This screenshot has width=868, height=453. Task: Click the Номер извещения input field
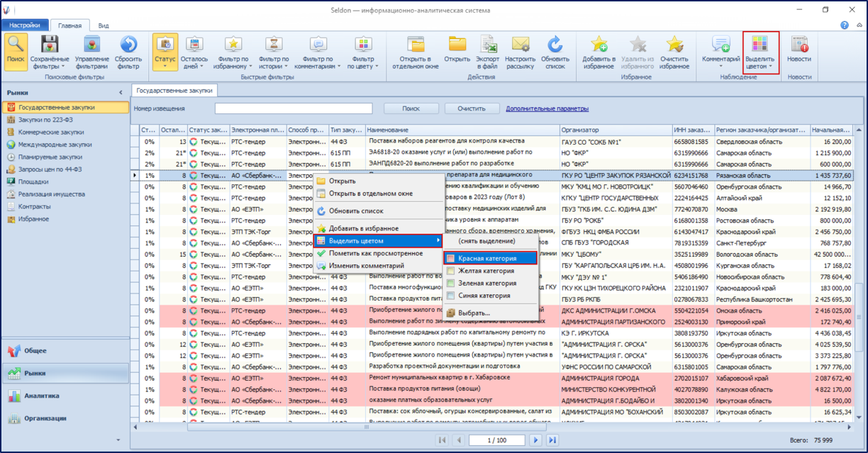click(x=294, y=108)
